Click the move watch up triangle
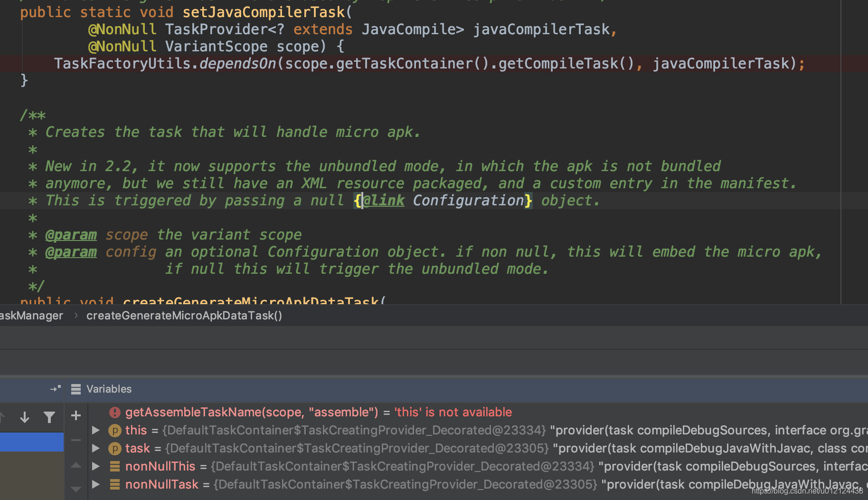This screenshot has width=868, height=500. (x=75, y=465)
